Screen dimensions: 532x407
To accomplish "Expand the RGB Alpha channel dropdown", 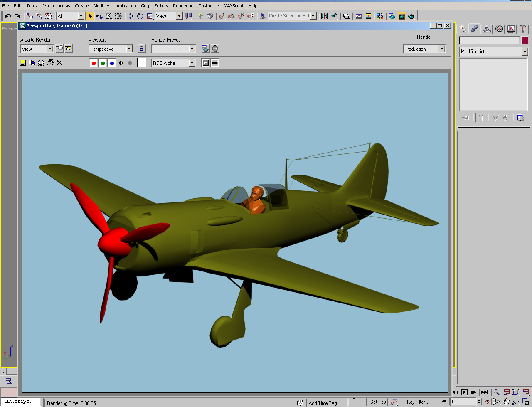I will pos(192,63).
